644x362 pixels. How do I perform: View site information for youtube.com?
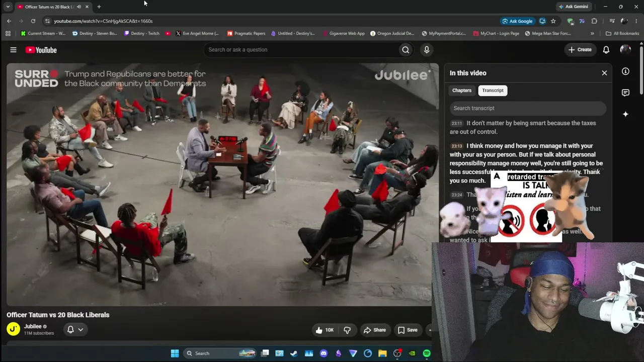(x=47, y=21)
